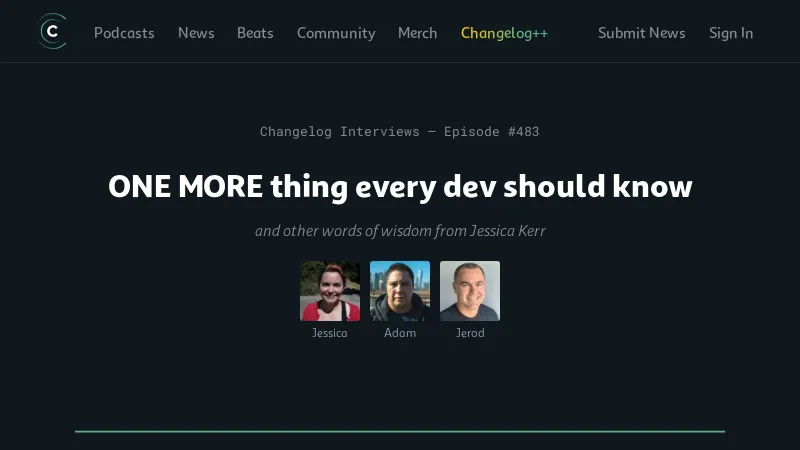The height and width of the screenshot is (450, 800).
Task: Click the green progress line
Action: pos(400,432)
